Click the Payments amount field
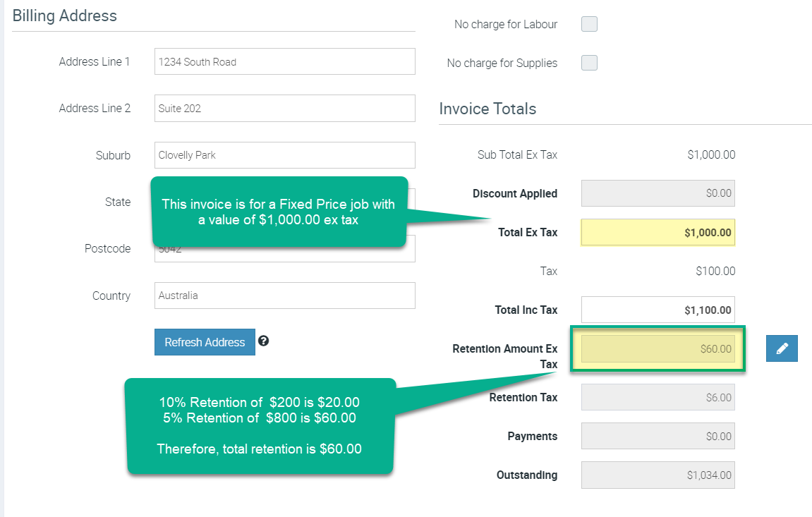 tap(658, 436)
